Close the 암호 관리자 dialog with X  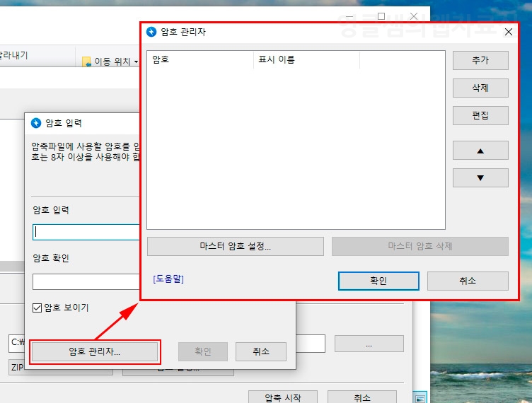tap(508, 32)
